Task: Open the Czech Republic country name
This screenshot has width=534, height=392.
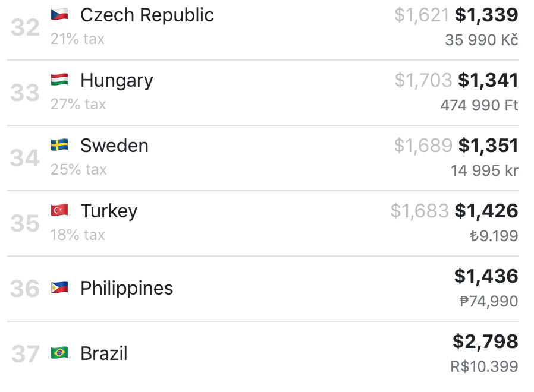Action: coord(147,15)
